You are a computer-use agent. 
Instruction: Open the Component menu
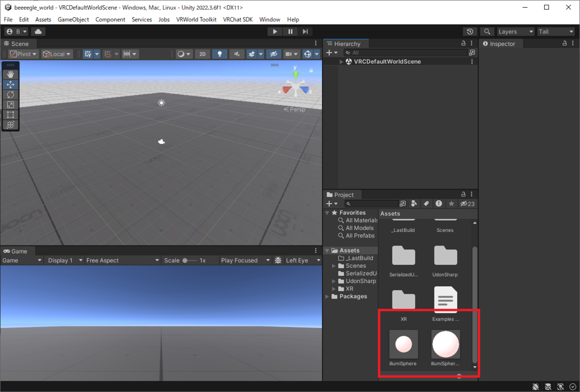coord(110,19)
